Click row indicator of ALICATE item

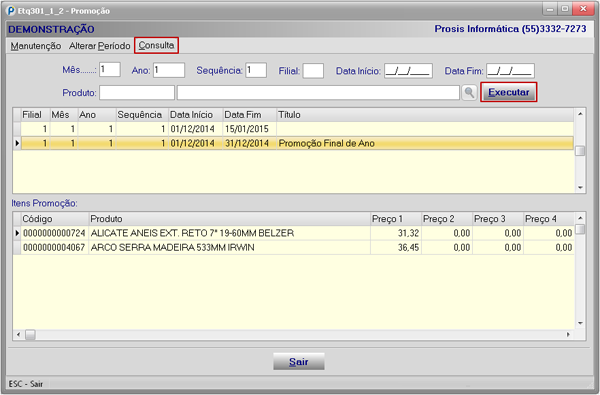point(17,233)
